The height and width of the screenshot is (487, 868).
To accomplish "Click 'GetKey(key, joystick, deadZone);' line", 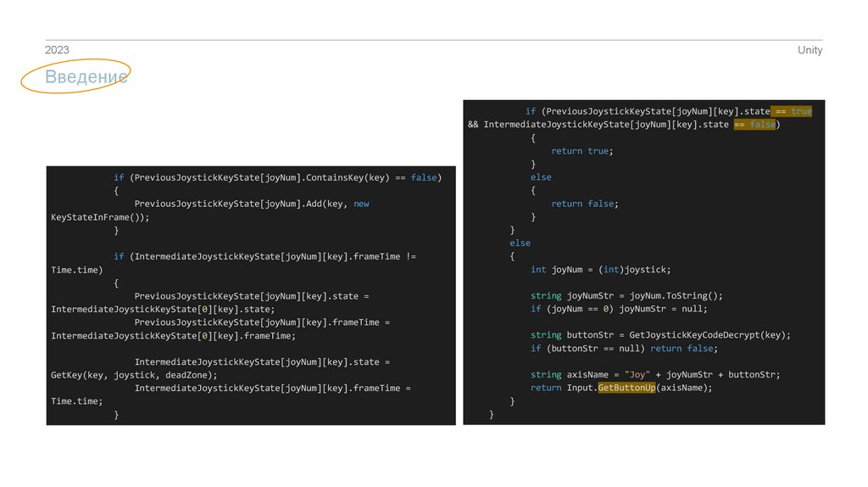I will (x=134, y=375).
